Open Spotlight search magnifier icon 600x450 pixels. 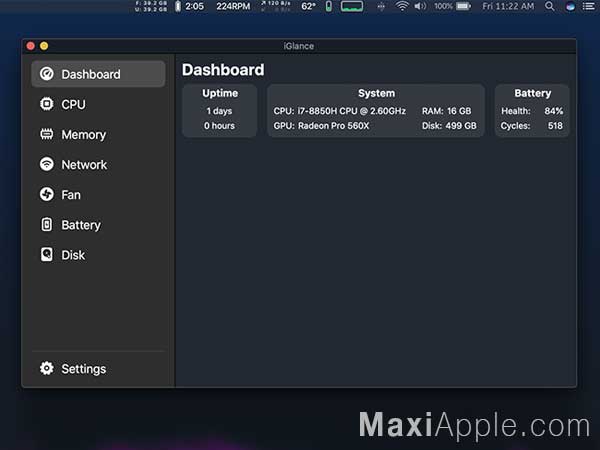tap(549, 6)
